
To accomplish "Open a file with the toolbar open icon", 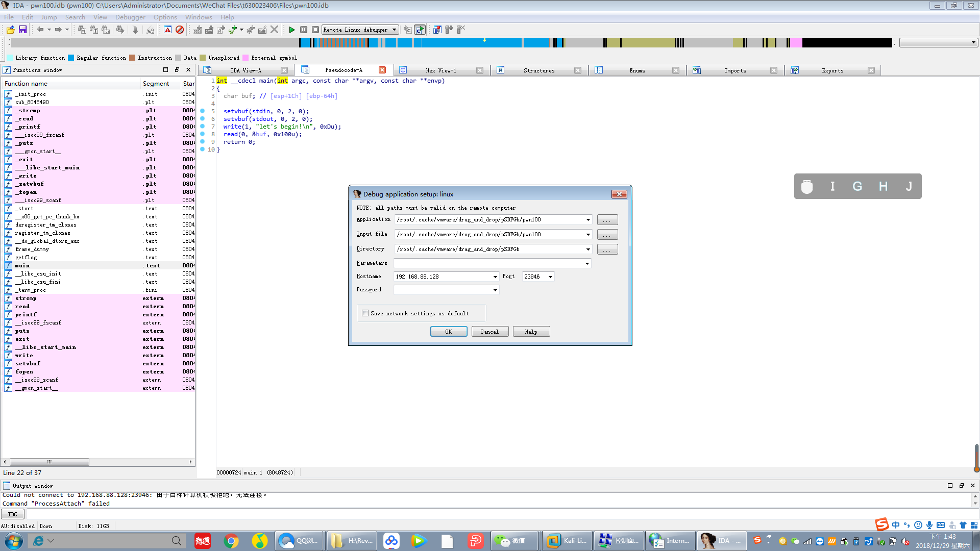I will point(10,30).
